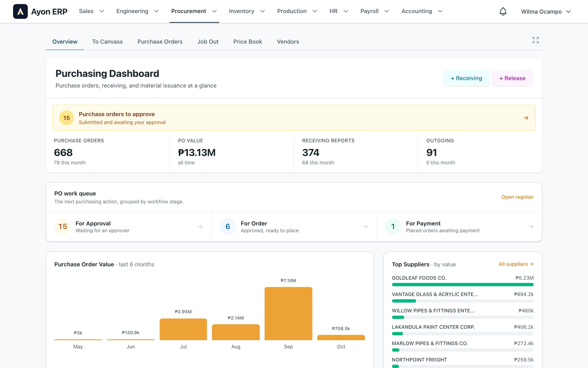Click the Jul bar in chart
Viewport: 588px width, 368px height.
pyautogui.click(x=183, y=329)
